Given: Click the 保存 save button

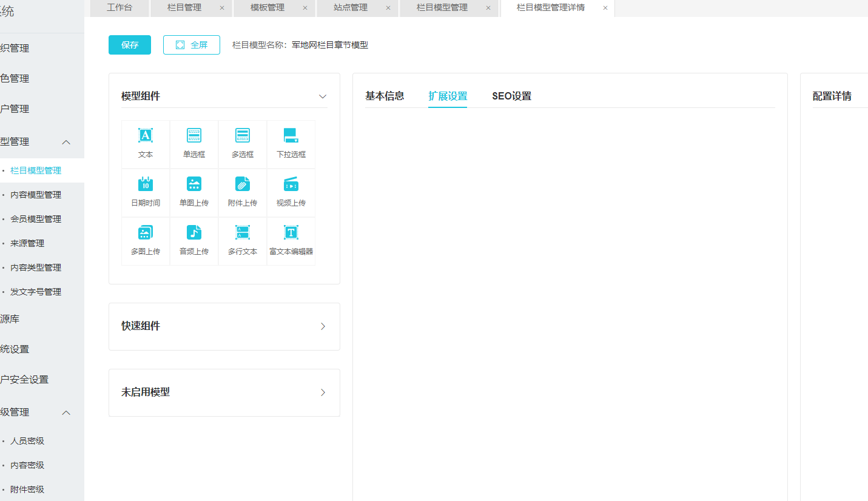Looking at the screenshot, I should 130,45.
